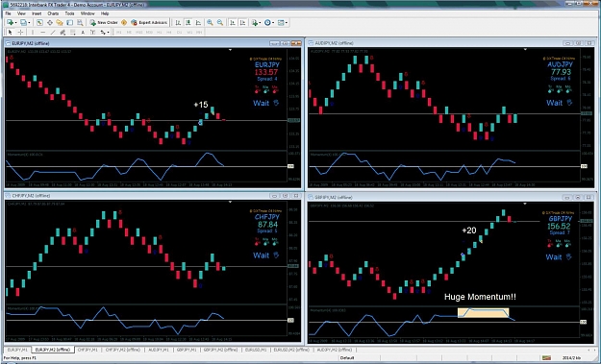Viewport: 601px width, 364px height.
Task: Select the M1 timeframe button
Action: tap(119, 32)
